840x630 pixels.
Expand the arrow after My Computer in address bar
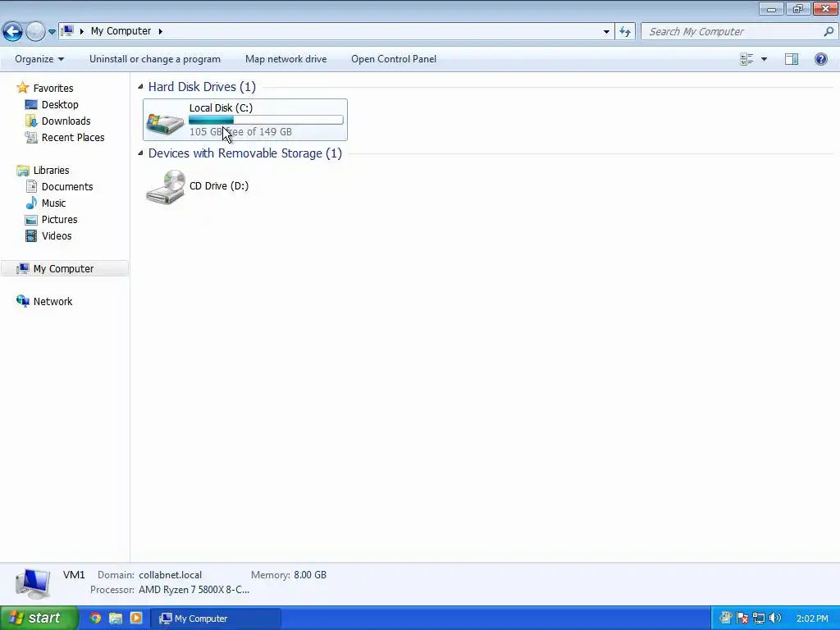point(160,32)
